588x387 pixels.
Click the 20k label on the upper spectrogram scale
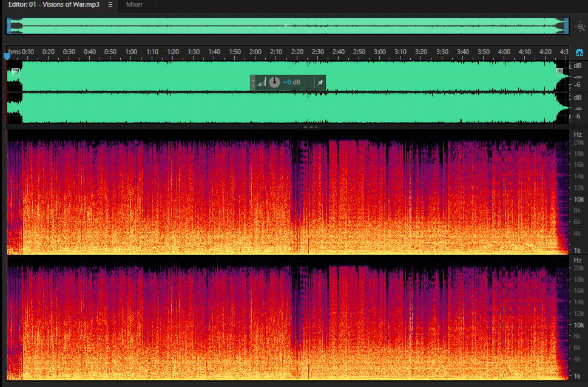579,142
